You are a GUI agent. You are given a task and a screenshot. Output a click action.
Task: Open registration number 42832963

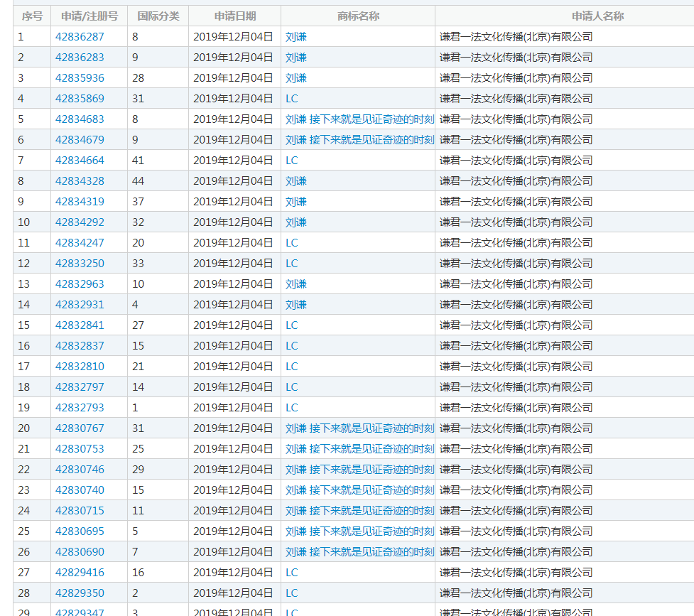[80, 284]
